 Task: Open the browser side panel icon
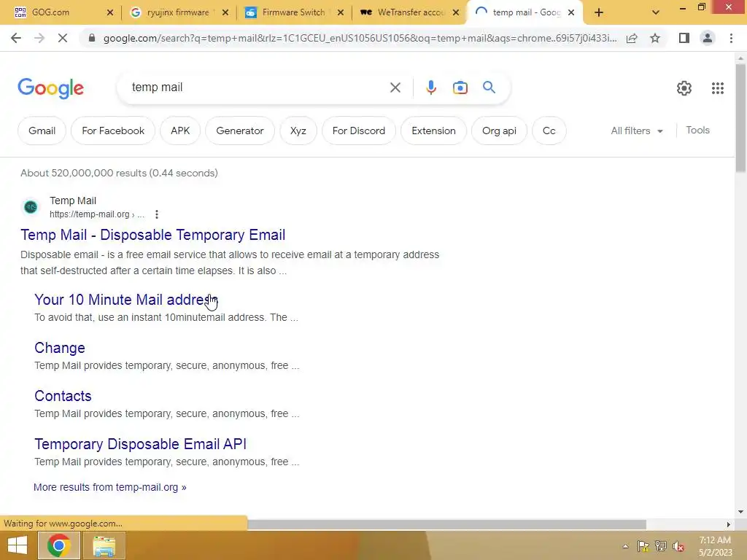[x=684, y=38]
